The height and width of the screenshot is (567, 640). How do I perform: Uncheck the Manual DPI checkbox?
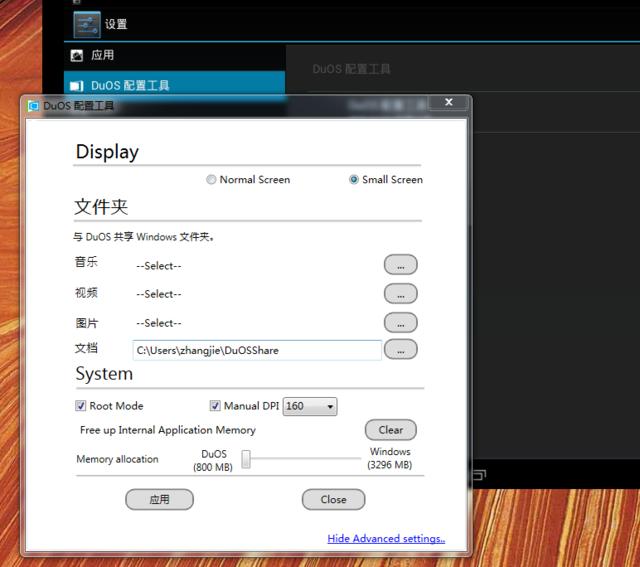click(215, 406)
